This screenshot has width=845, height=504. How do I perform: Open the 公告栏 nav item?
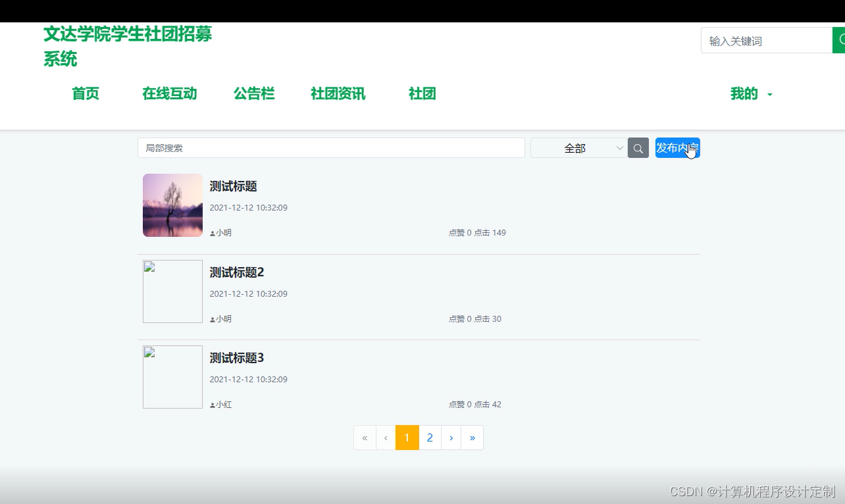254,94
